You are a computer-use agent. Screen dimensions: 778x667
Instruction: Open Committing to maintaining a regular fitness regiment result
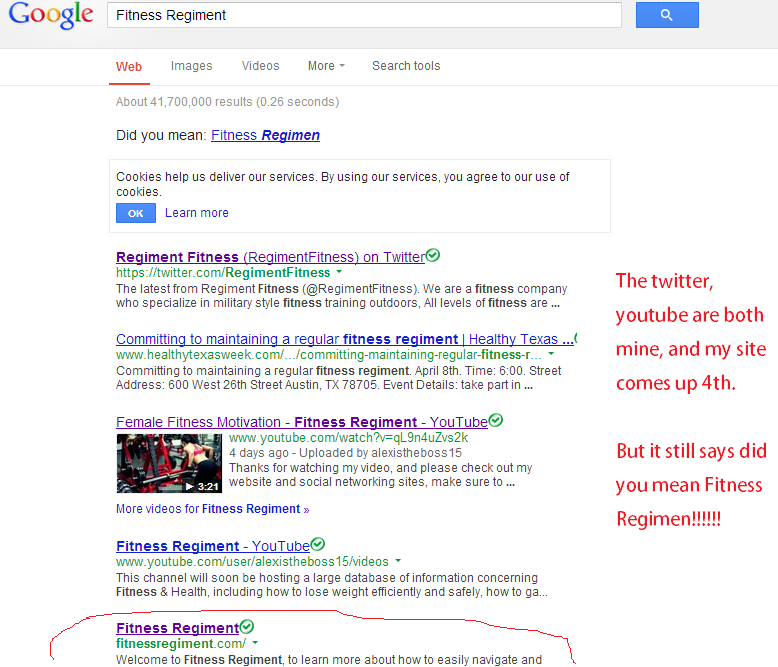click(345, 339)
